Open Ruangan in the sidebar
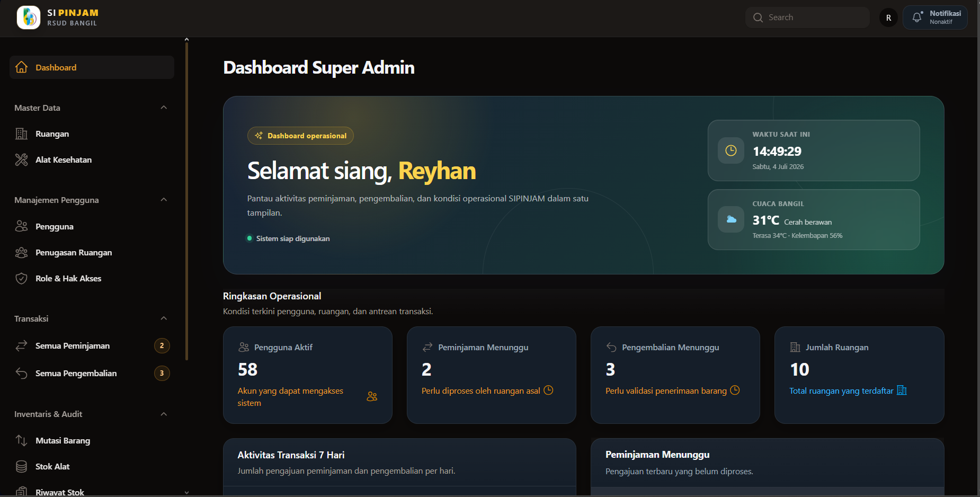980x497 pixels. [x=92, y=134]
